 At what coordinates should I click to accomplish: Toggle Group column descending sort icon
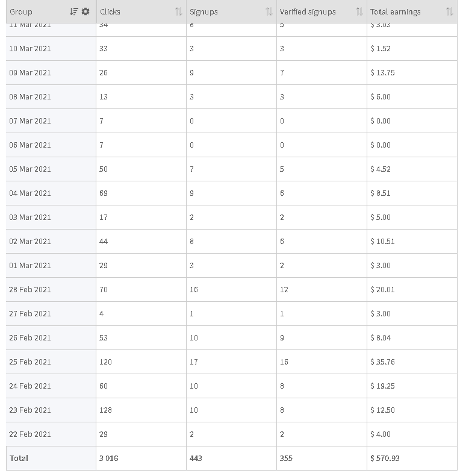pyautogui.click(x=74, y=11)
